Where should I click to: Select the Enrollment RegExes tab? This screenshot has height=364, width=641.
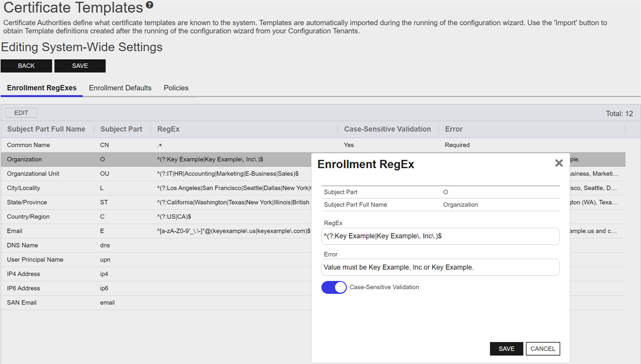click(x=42, y=88)
